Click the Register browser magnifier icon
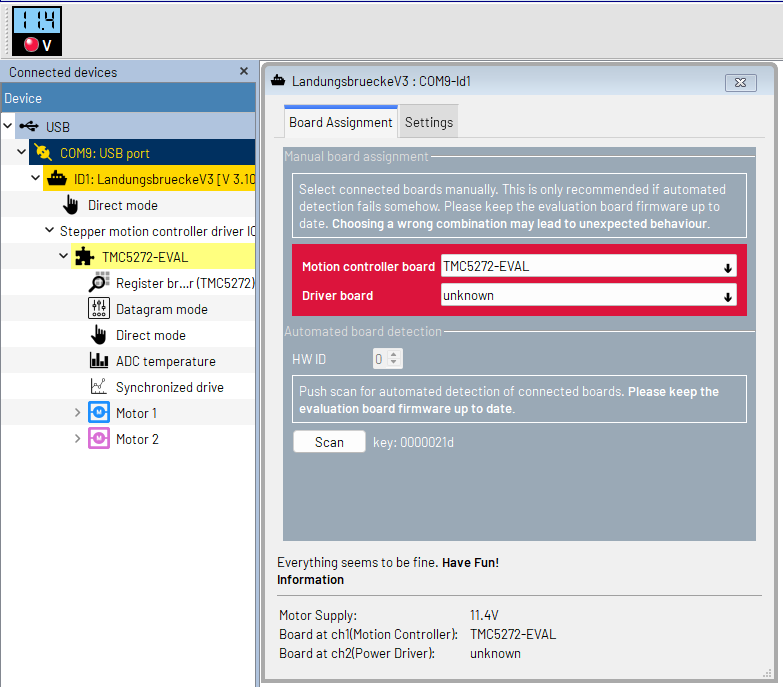Screen dimensions: 783x687 [99, 282]
